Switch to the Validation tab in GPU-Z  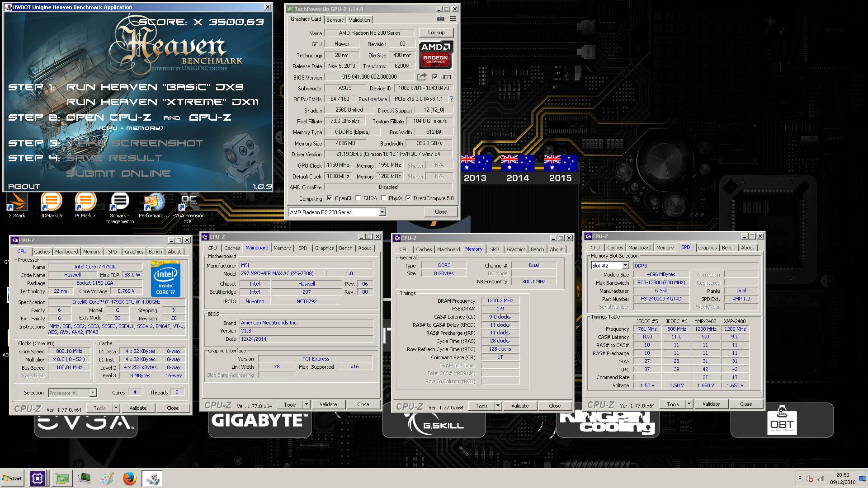(359, 20)
